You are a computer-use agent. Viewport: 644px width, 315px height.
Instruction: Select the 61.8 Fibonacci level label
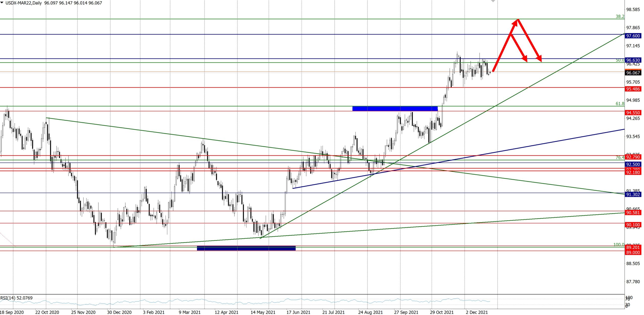coord(620,103)
